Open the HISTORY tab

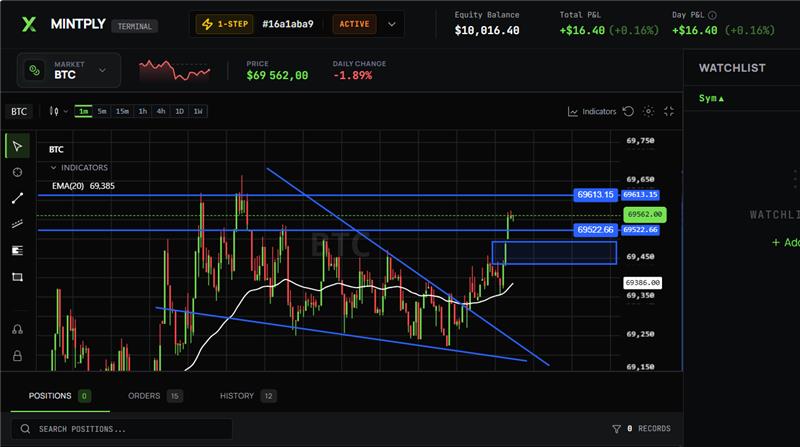pos(248,396)
